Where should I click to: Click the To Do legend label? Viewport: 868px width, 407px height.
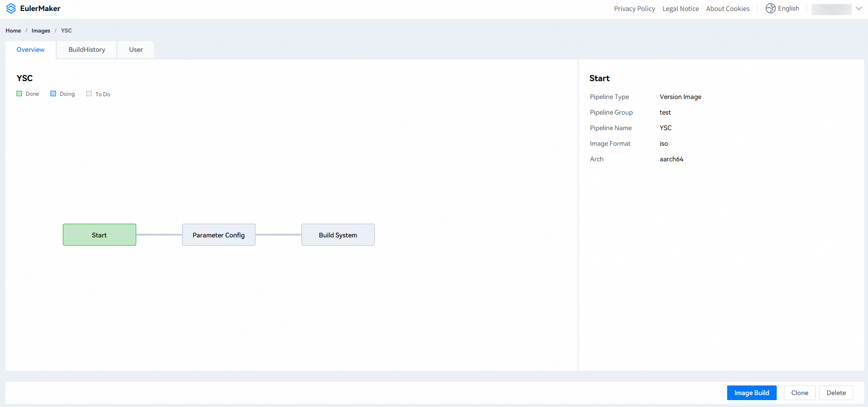tap(103, 94)
